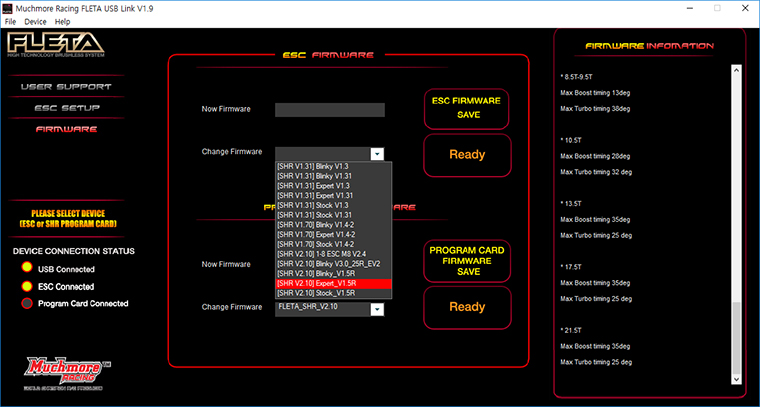Select [SHR V1.31] Expert V1.3

pyautogui.click(x=333, y=186)
